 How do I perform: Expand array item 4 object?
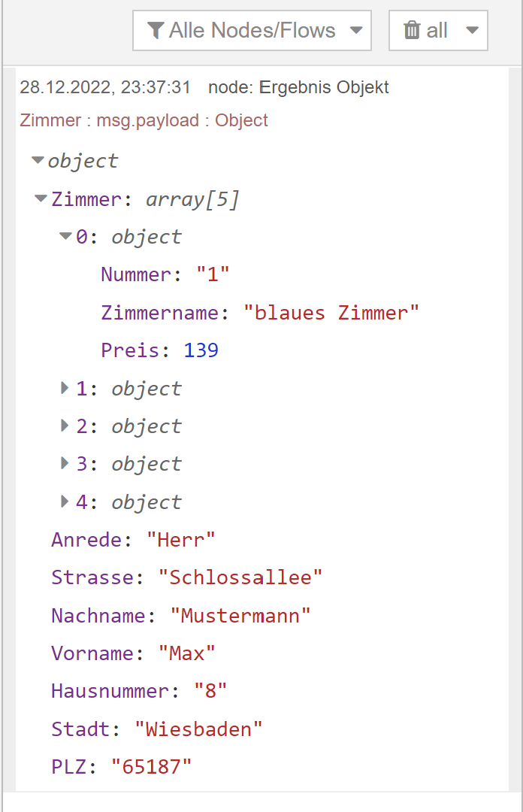tap(65, 502)
